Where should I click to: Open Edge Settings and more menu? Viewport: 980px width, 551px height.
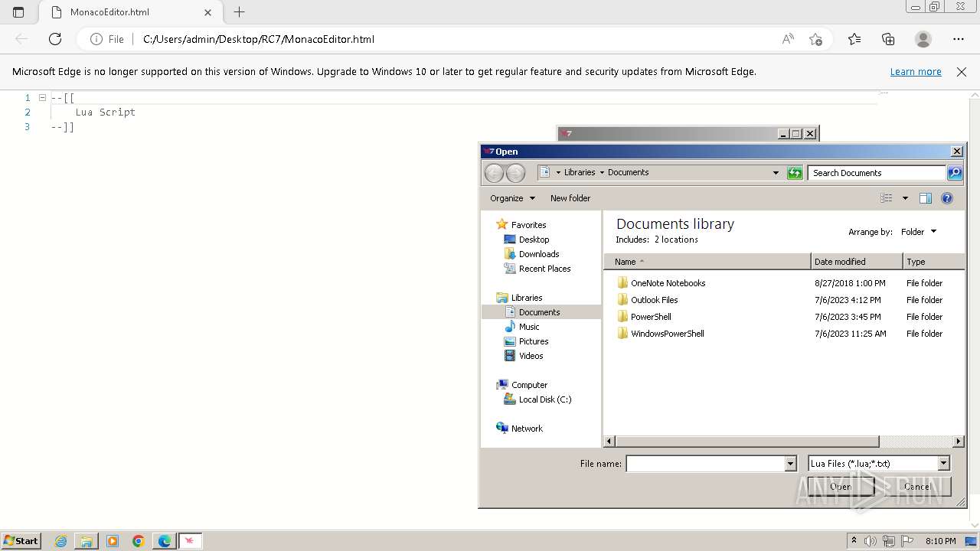(x=959, y=39)
